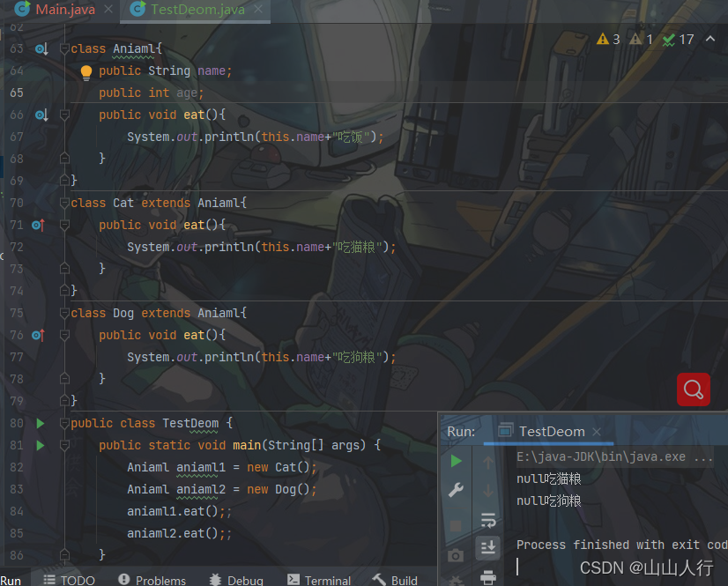Click the yellow warnings count indicator showing 3
Viewport: 728px width, 586px height.
pyautogui.click(x=608, y=40)
